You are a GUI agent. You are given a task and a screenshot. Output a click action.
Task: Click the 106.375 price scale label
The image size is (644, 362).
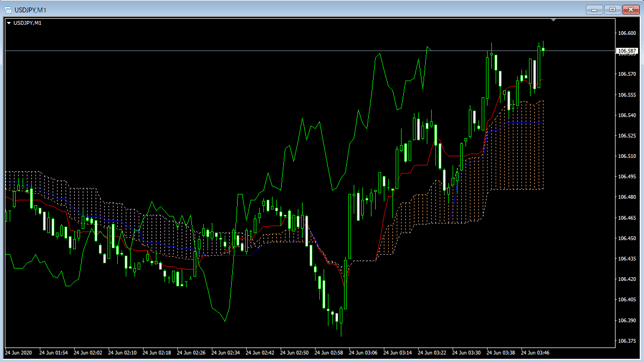pyautogui.click(x=627, y=341)
